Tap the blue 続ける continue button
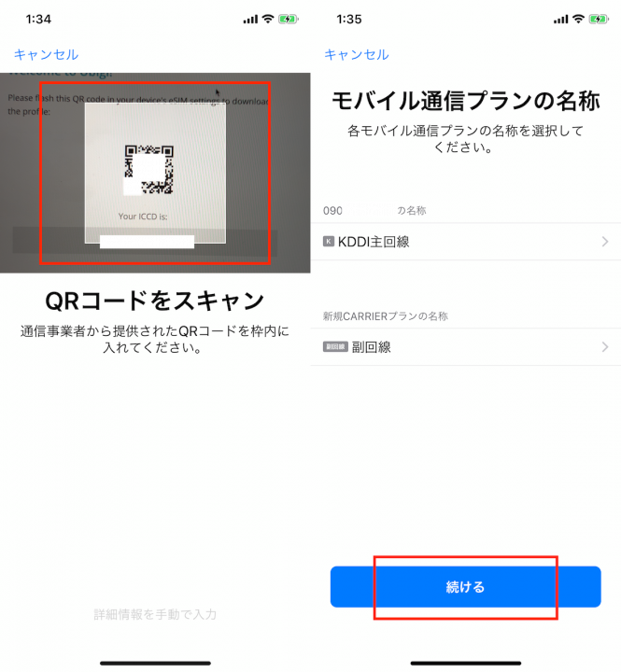This screenshot has width=621, height=672. tap(465, 586)
